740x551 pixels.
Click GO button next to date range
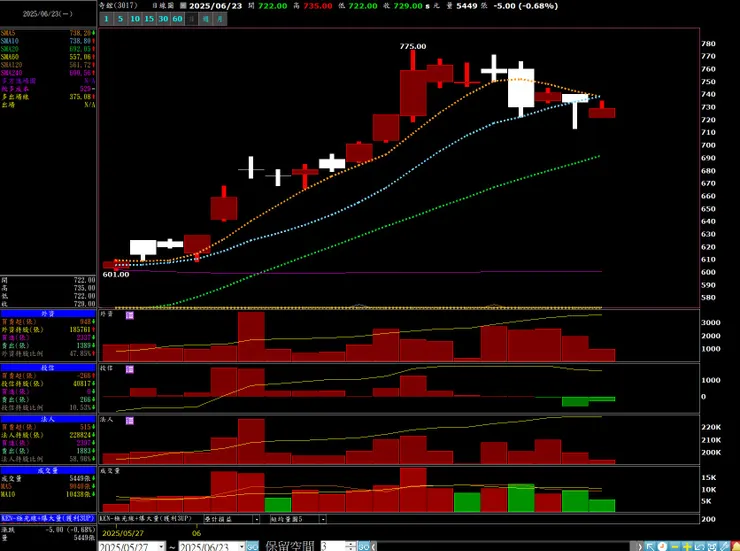(252, 547)
